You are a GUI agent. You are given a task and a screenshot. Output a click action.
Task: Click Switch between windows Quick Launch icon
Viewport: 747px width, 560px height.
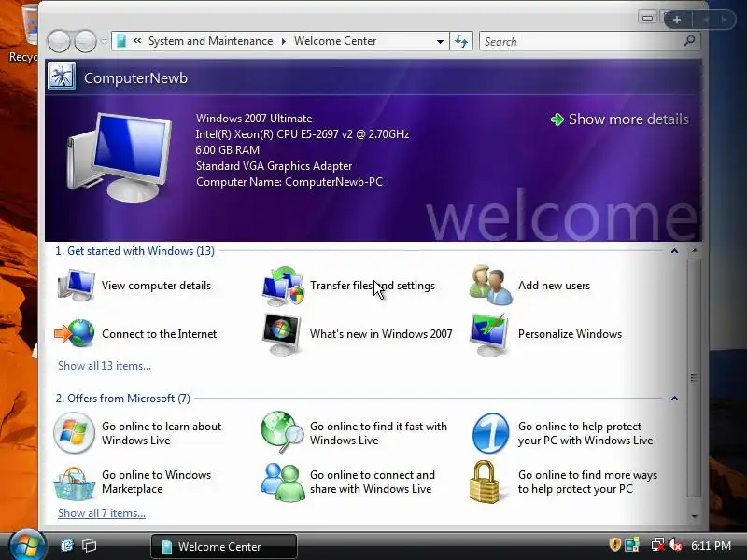coord(89,545)
